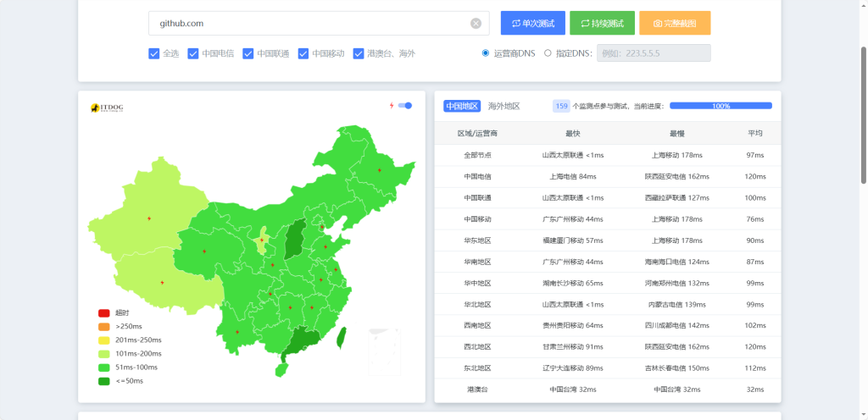This screenshot has width=868, height=420.
Task: Click the 101ms-200ms legend swatch
Action: click(x=103, y=354)
